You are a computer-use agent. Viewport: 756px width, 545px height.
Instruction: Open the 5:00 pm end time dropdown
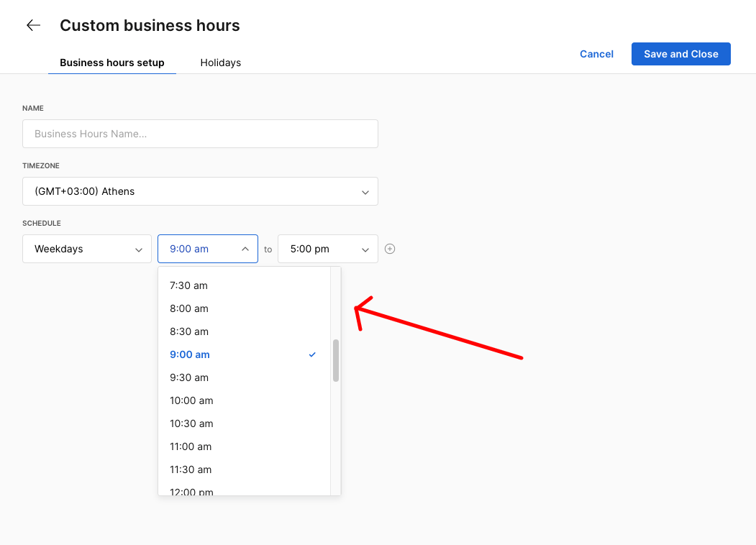[327, 249]
